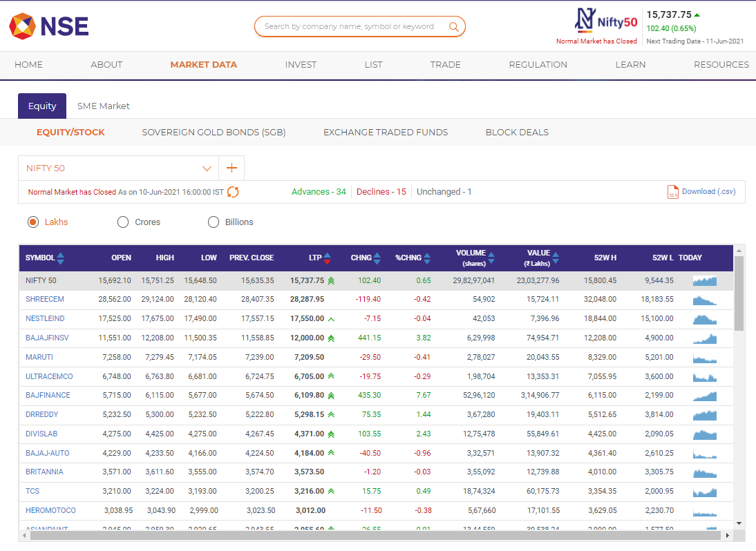Select the Billions radio button
Viewport: 756px width, 551px height.
coord(214,222)
